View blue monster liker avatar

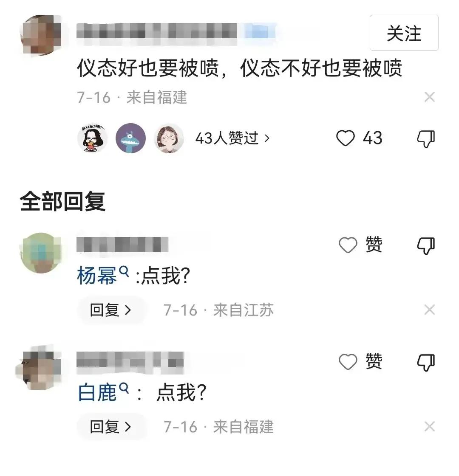point(130,138)
